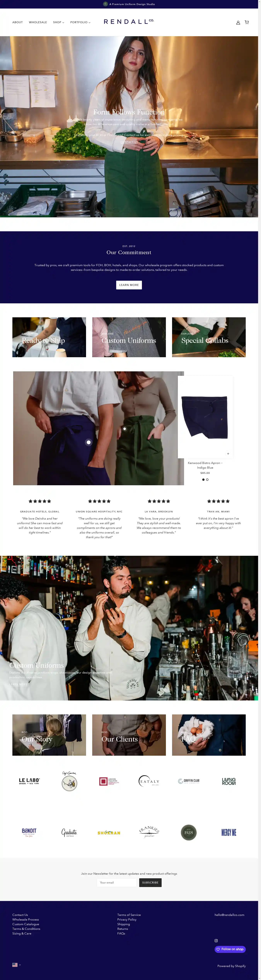Click the Le Labo client logo

coord(29,781)
